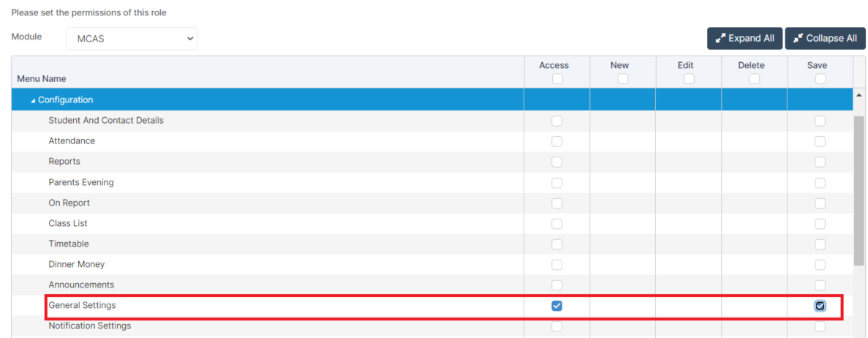
Task: Enable Save for Announcements
Action: point(820,285)
